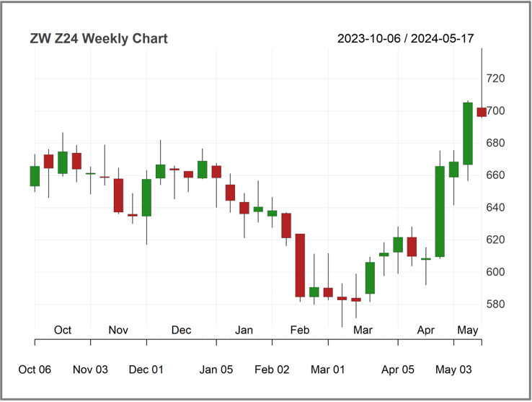Click the Apr month label
Viewport: 532px width, 402px height.
pos(426,330)
